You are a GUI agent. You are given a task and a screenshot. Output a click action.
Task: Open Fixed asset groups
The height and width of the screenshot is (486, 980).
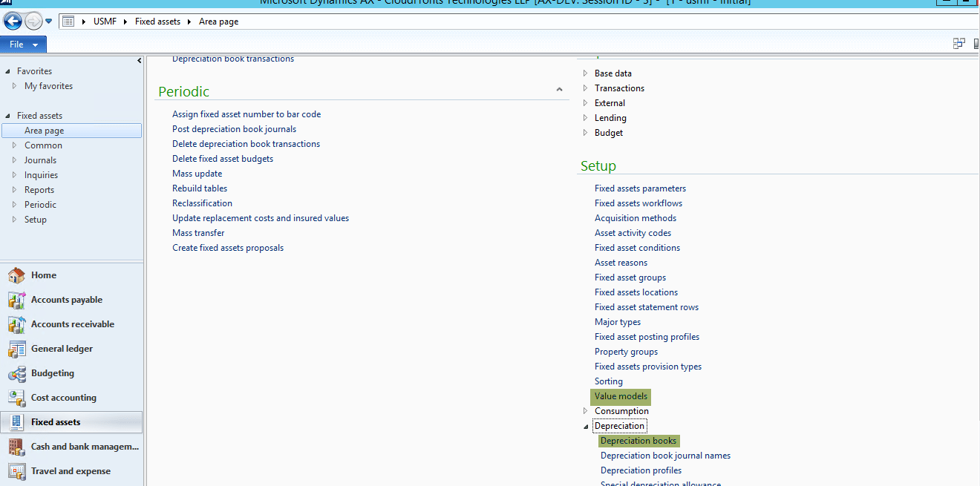pyautogui.click(x=630, y=278)
